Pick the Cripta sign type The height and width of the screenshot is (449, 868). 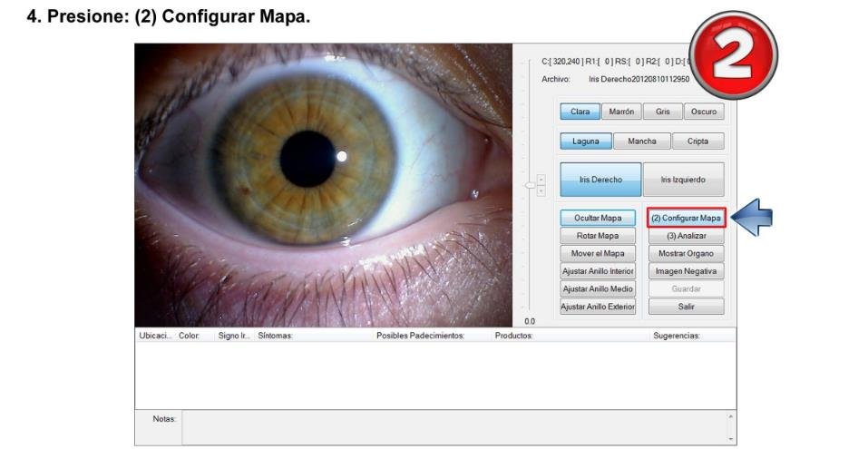697,142
